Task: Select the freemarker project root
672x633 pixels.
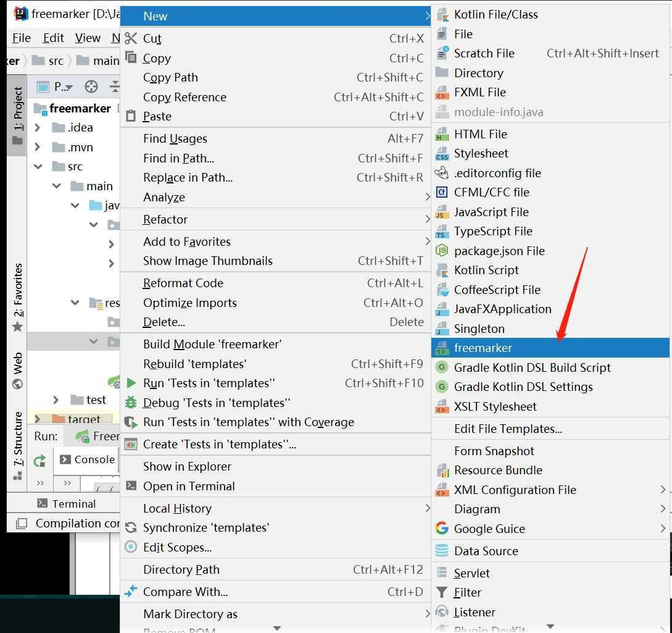Action: pos(80,108)
